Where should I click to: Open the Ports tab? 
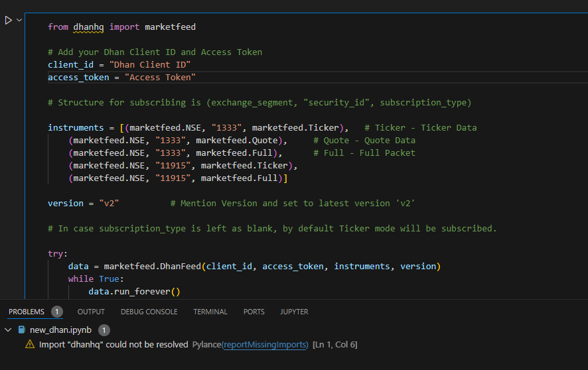(254, 312)
